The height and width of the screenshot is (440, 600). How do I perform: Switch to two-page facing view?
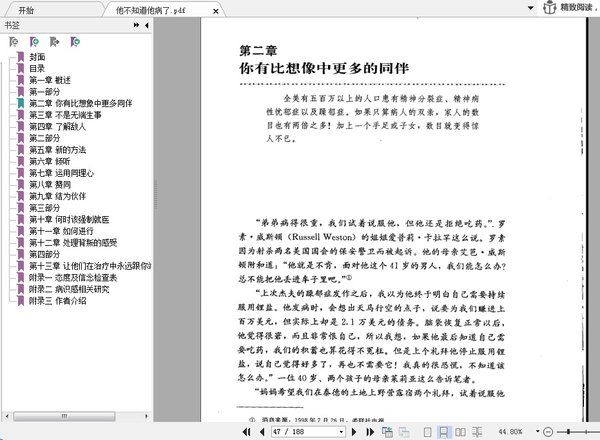pos(460,432)
